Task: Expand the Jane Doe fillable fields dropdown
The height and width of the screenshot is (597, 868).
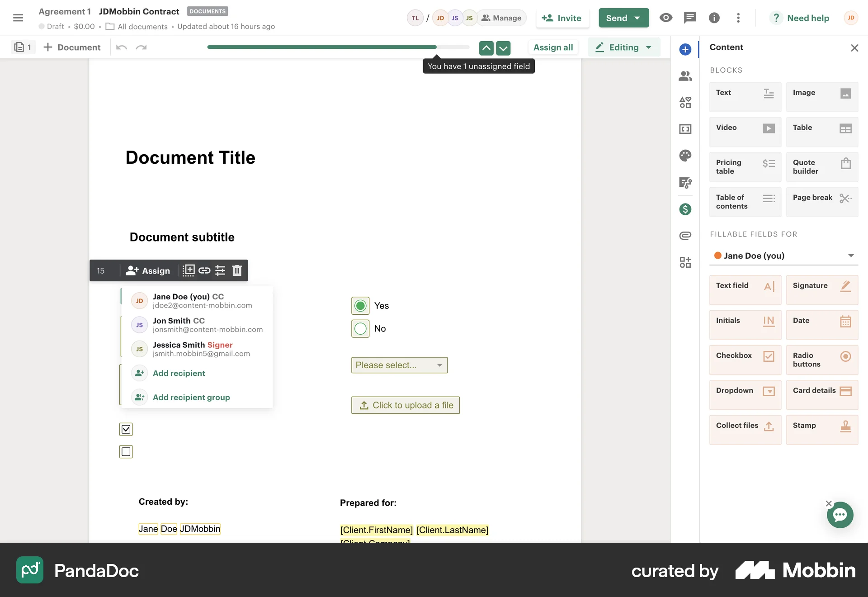Action: pos(851,256)
